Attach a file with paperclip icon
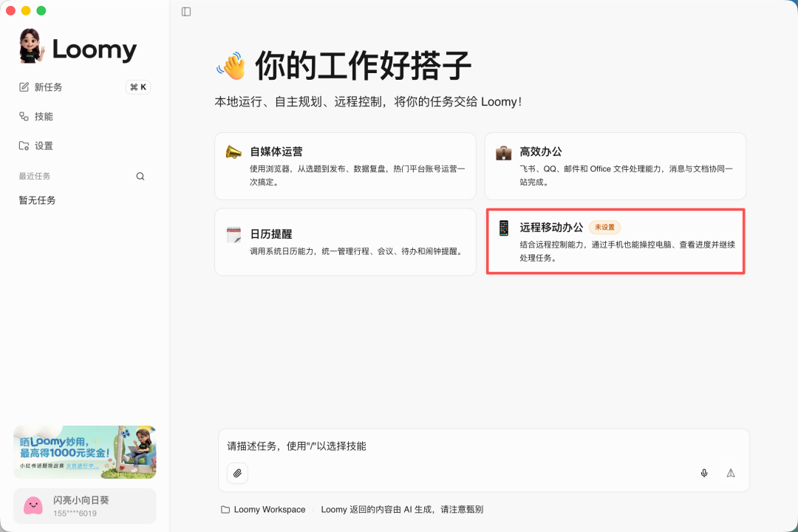Image resolution: width=798 pixels, height=532 pixels. point(237,473)
